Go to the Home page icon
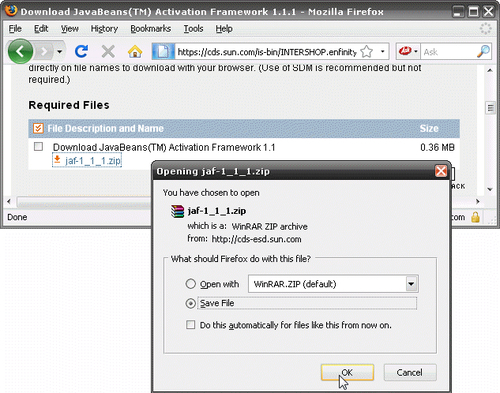Viewport: 500px width, 393px height. click(135, 52)
